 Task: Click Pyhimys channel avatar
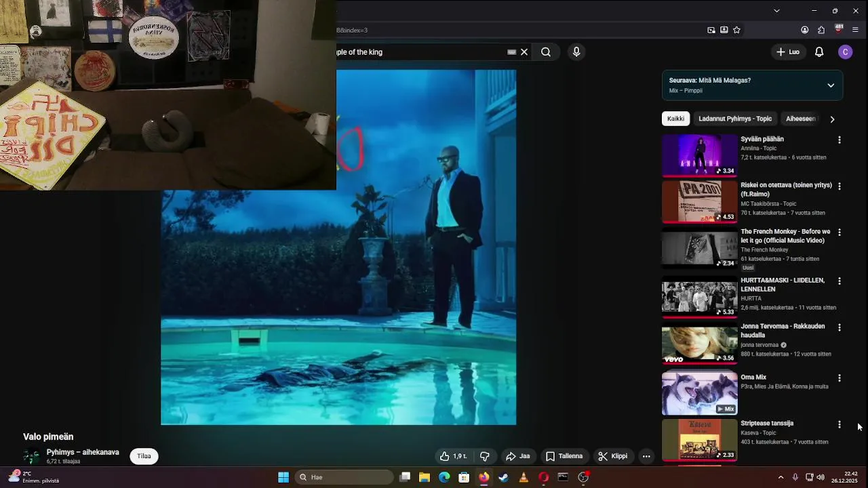(x=31, y=456)
